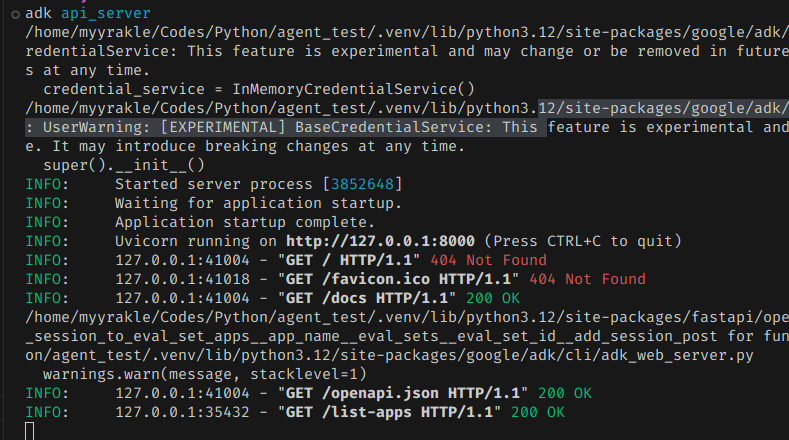This screenshot has width=789, height=440.
Task: Click the "GET /list-apps HTTP/1.1" request
Action: [404, 412]
